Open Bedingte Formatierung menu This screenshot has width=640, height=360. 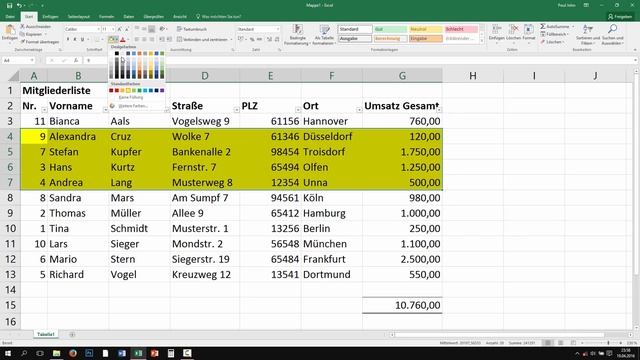[x=298, y=34]
